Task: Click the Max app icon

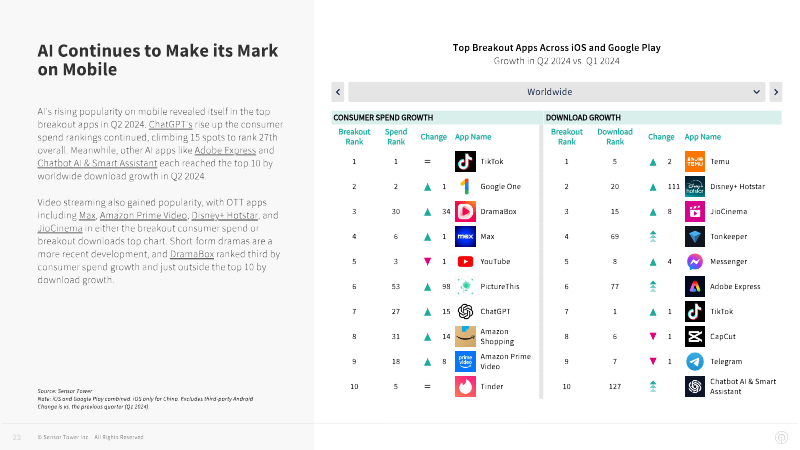Action: point(465,236)
